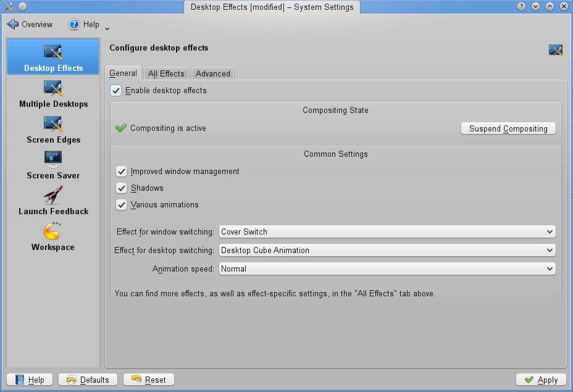Switch to the General tab

point(123,73)
